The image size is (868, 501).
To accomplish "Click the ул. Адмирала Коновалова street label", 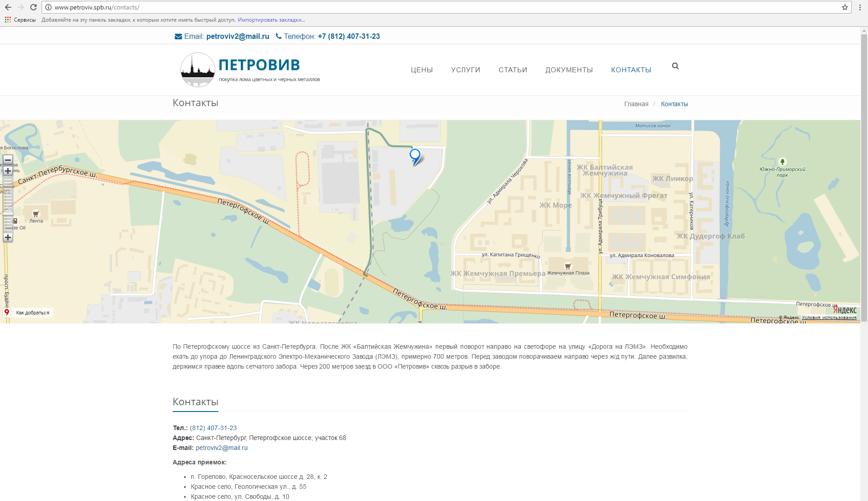I will 642,256.
